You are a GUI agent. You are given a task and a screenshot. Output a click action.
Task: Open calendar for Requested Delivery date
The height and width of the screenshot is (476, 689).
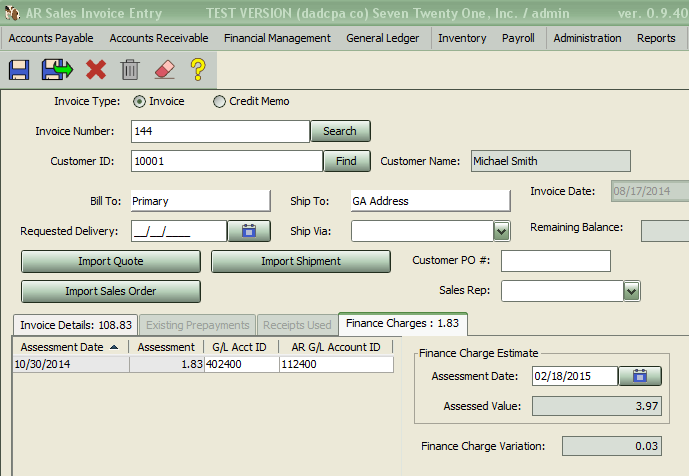pos(249,231)
